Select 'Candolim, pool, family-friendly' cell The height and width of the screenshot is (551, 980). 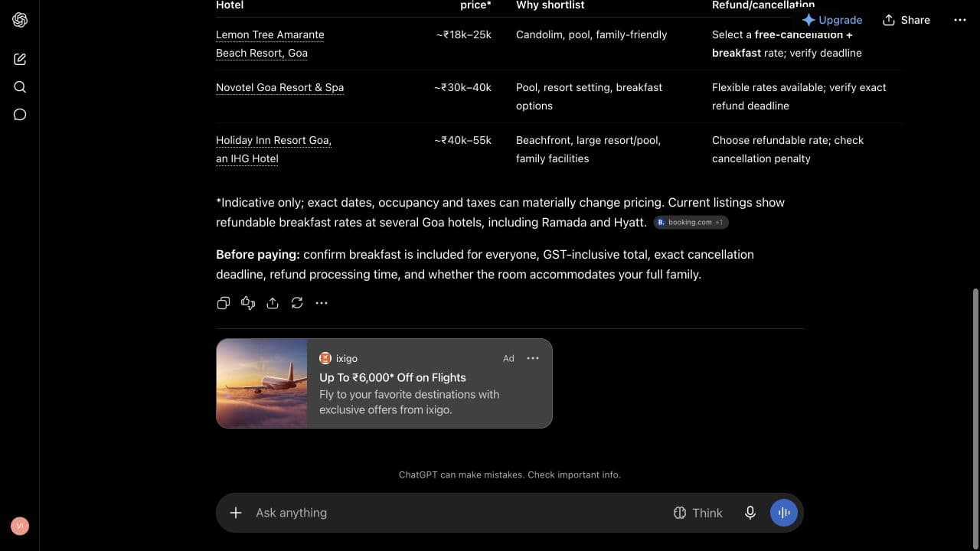[591, 34]
